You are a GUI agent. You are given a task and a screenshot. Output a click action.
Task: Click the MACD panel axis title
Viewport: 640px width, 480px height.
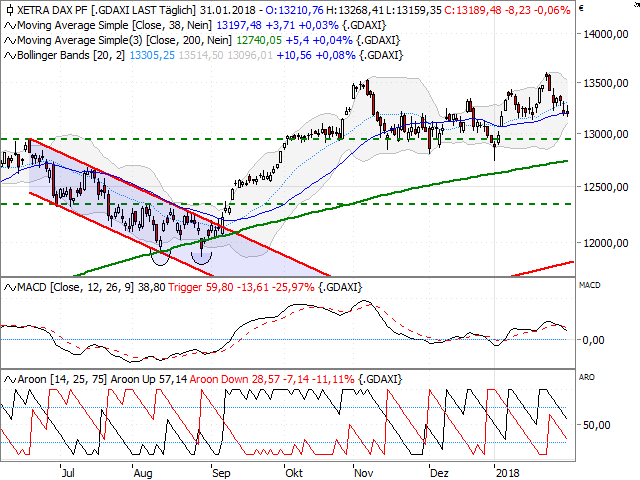coord(589,285)
